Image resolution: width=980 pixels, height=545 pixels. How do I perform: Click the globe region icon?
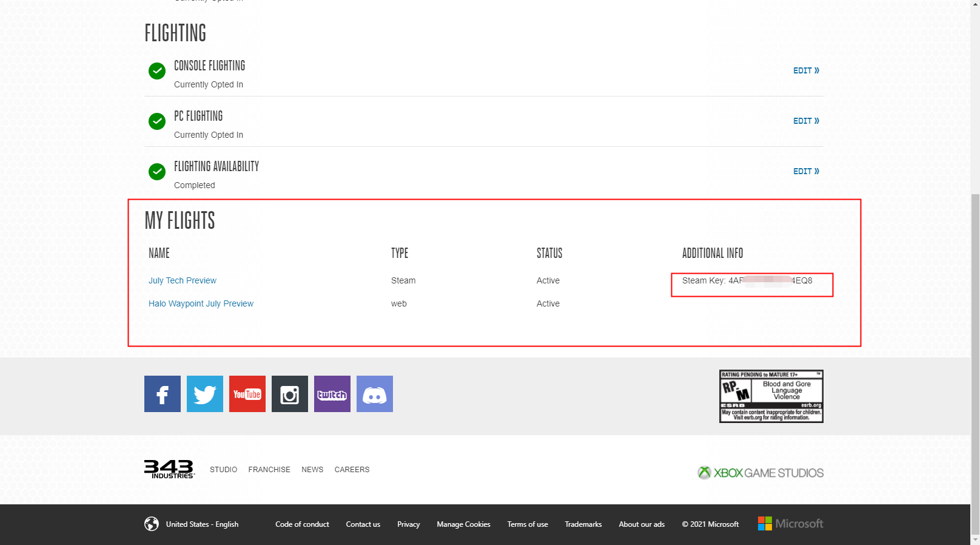[152, 524]
